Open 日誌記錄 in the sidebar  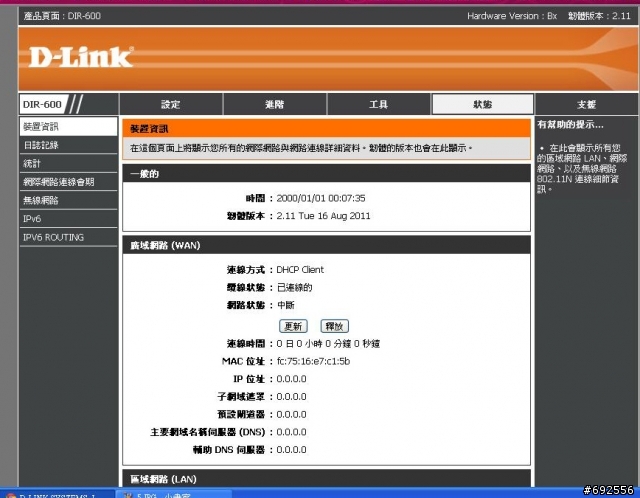coord(68,145)
